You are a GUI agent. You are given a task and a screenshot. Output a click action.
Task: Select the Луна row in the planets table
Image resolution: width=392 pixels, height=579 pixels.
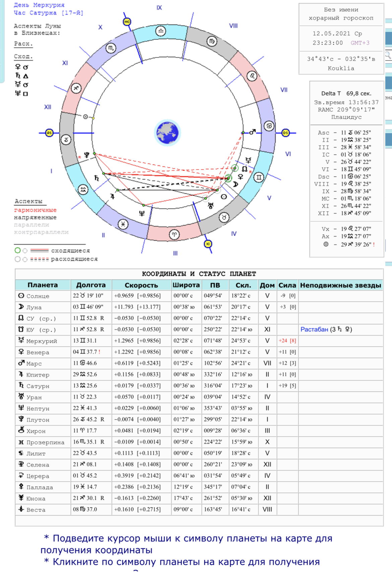(199, 307)
